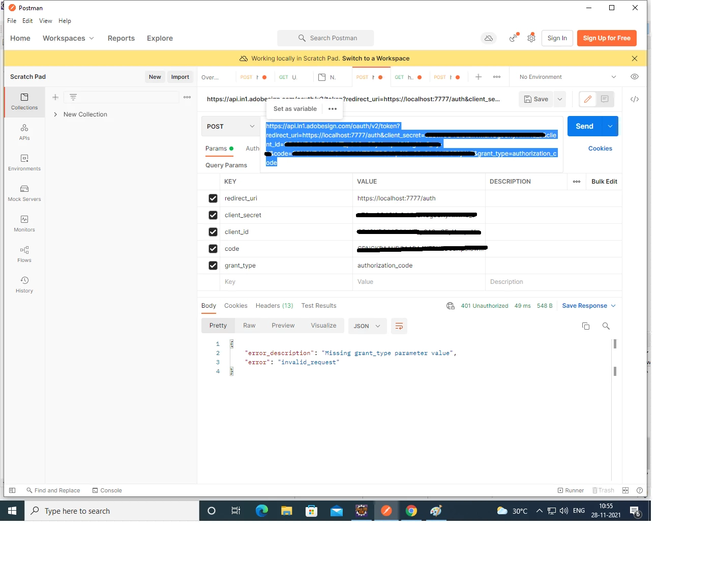The image size is (717, 588).
Task: Click the pencil edit icon beside Save
Action: coord(588,99)
